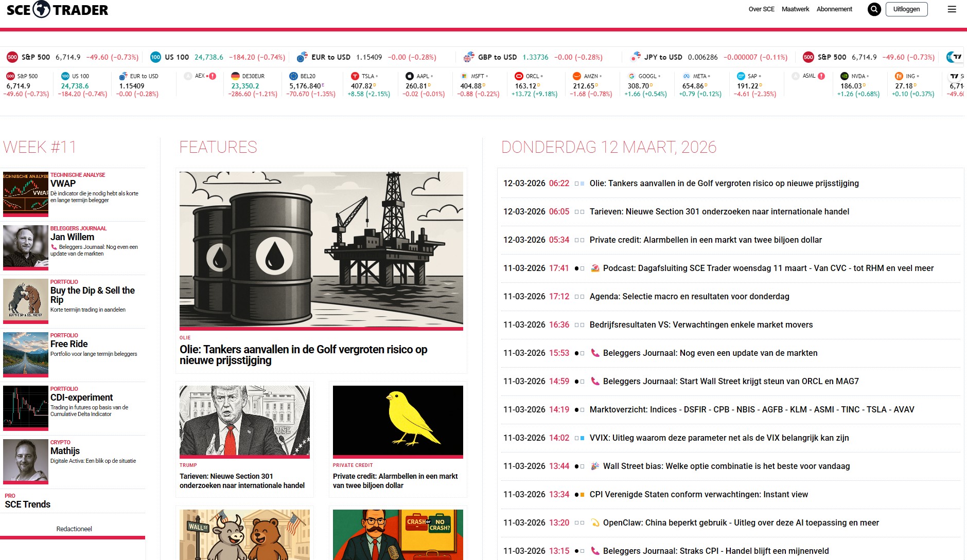This screenshot has height=560, width=967.
Task: Click the 'TRUMP' category tag
Action: (x=188, y=465)
